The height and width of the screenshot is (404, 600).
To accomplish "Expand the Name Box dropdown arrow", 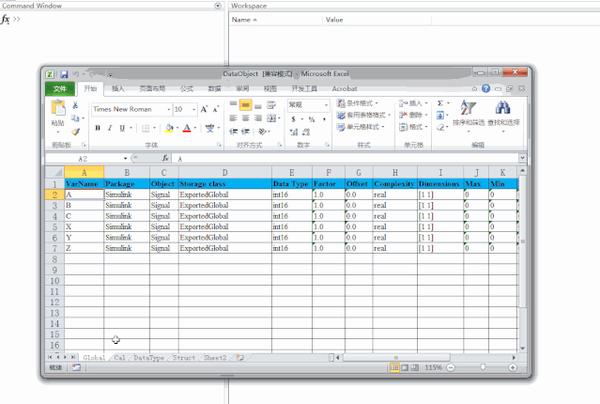I will point(125,158).
